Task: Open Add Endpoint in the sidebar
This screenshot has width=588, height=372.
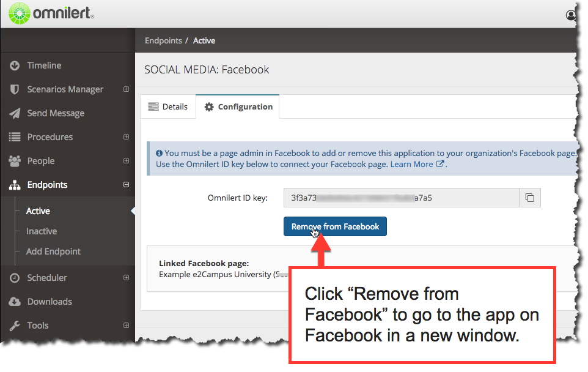Action: [x=53, y=251]
